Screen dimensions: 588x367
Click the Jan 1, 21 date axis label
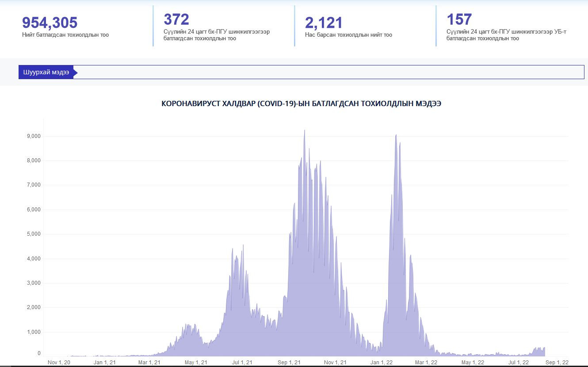pyautogui.click(x=105, y=363)
